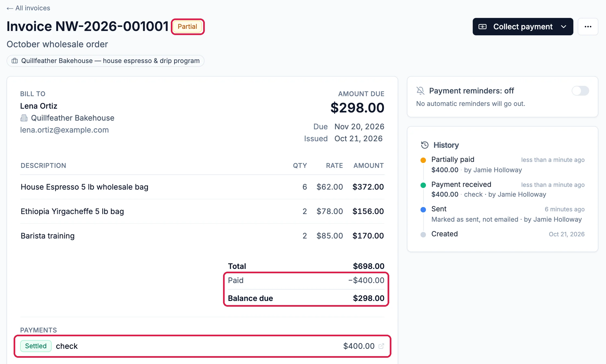Click the $372.00 amount cell
The image size is (606, 364).
tap(368, 187)
